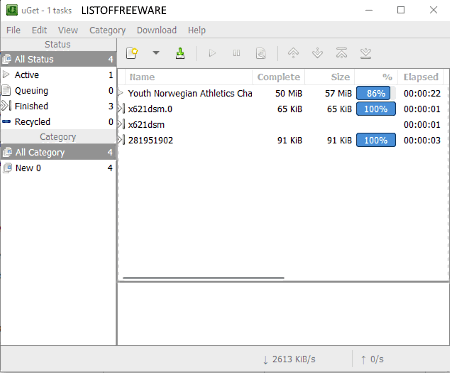Viewport: 450px width, 373px height.
Task: Click the Active status play icon
Action: 6,74
